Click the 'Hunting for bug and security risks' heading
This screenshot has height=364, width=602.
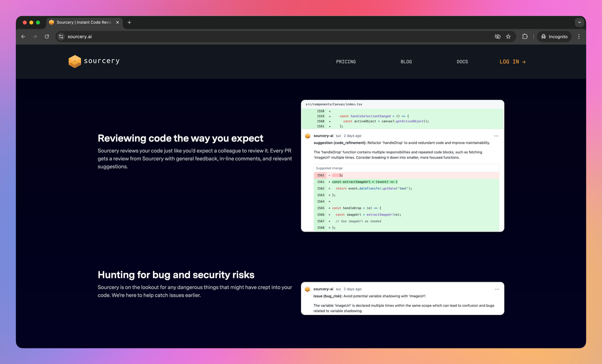176,275
